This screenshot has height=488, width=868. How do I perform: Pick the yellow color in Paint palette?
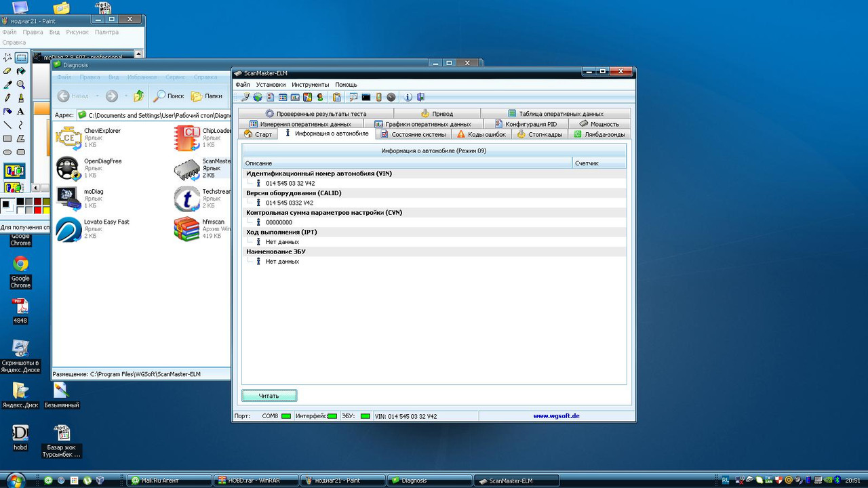point(46,209)
